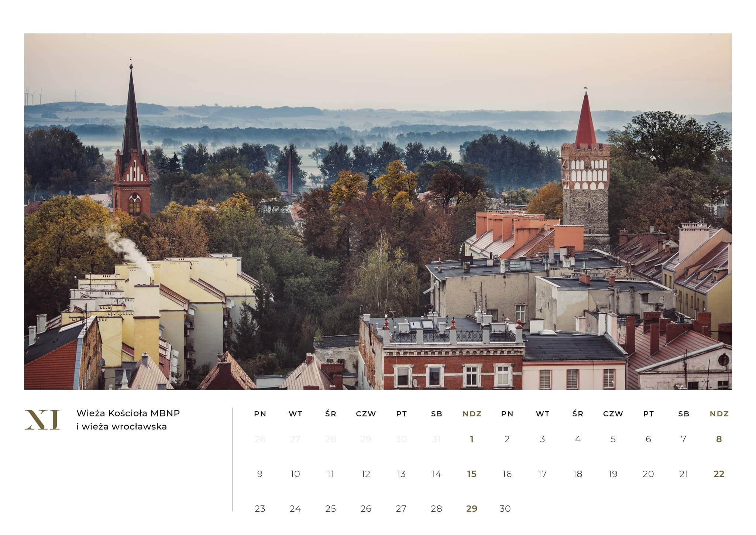Click date 9 in the calendar
This screenshot has width=756, height=535.
pos(260,474)
